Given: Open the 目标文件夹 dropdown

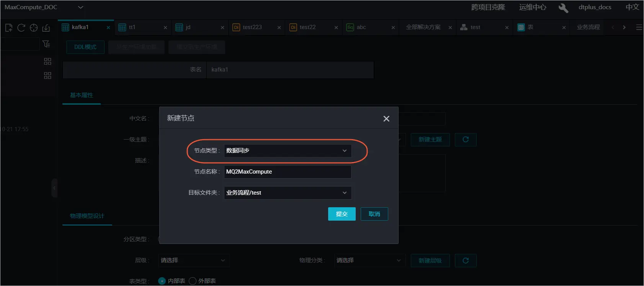Looking at the screenshot, I should 288,193.
